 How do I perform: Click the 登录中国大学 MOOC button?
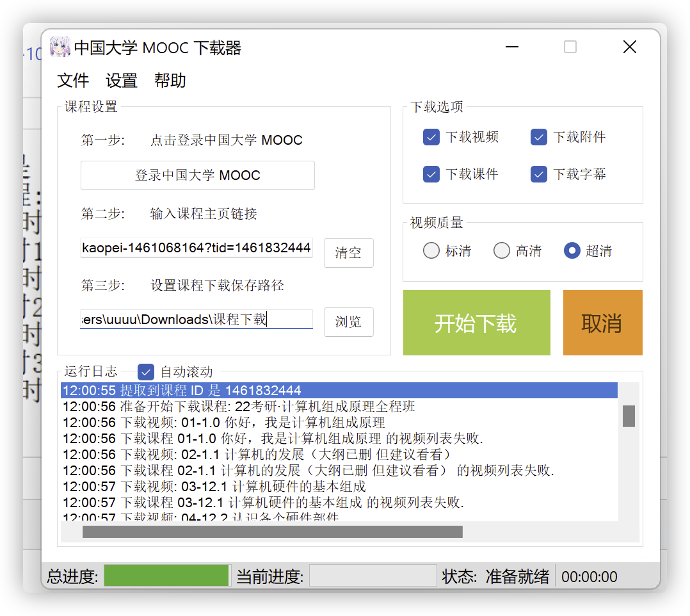[x=198, y=175]
